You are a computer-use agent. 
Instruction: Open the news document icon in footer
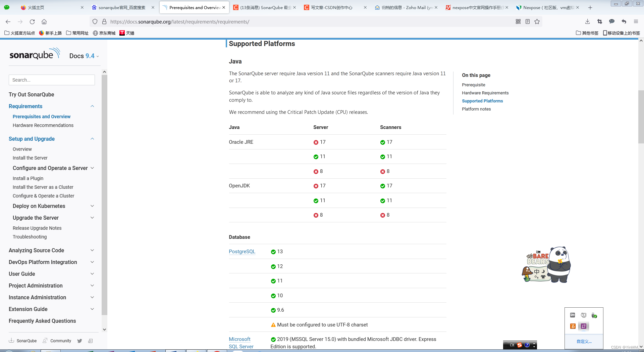pos(91,341)
